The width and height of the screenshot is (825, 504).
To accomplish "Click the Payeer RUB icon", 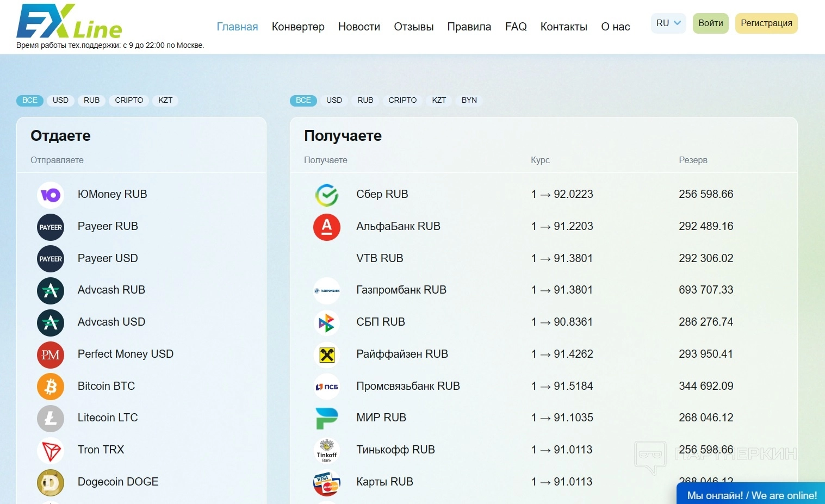I will coord(51,227).
